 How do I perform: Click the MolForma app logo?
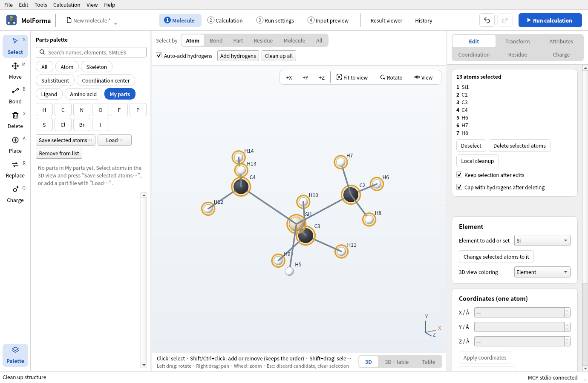[12, 20]
